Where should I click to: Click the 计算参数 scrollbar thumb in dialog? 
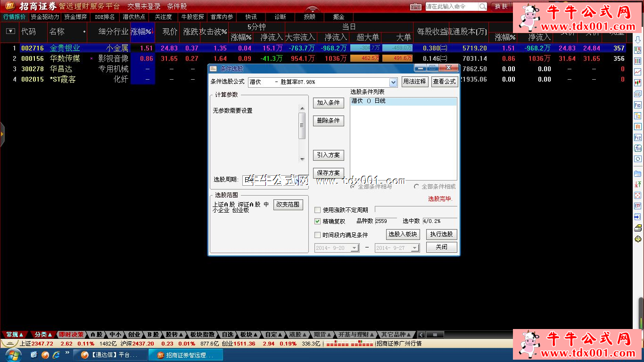click(302, 126)
